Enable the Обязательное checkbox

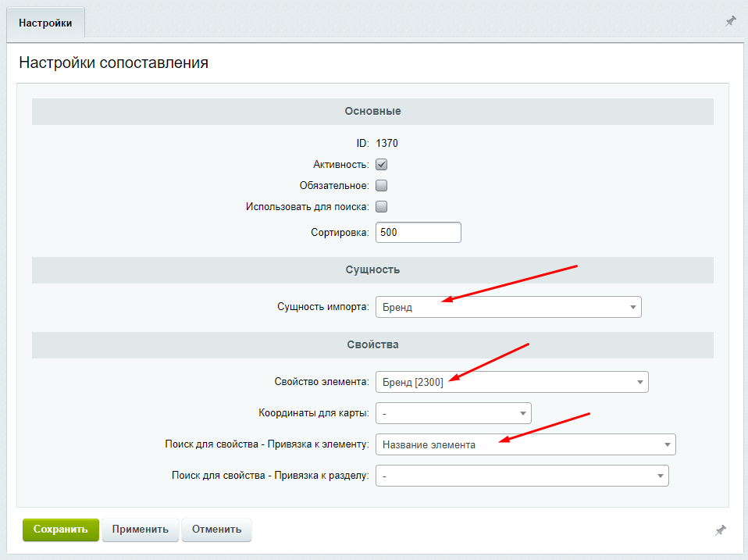(x=381, y=186)
